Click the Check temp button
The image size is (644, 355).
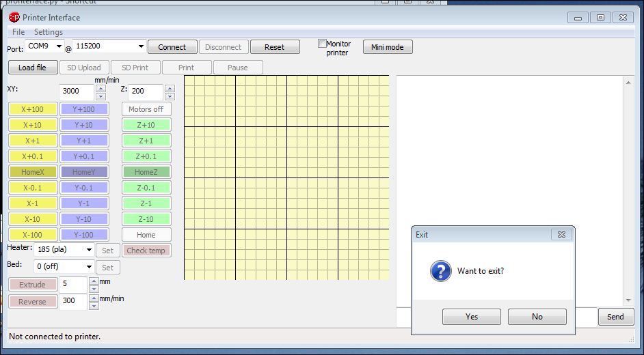point(146,251)
